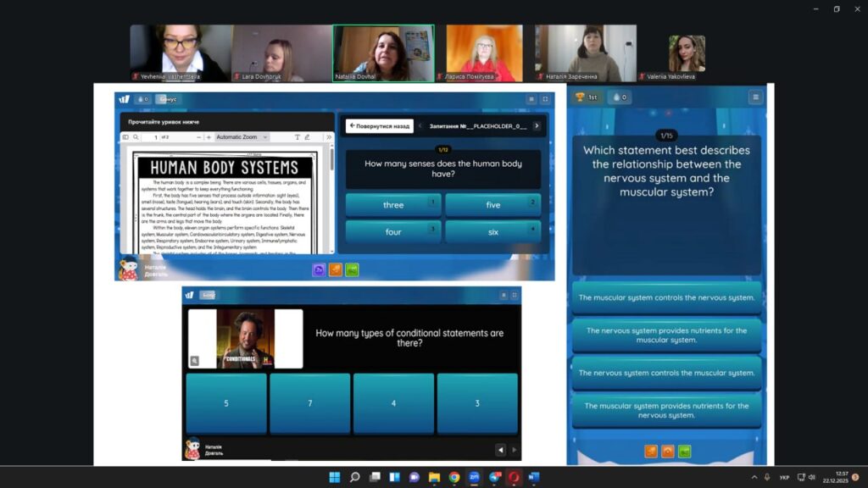868x488 pixels.
Task: Click Nataliia Dovhal's video thumbnail
Action: (383, 53)
